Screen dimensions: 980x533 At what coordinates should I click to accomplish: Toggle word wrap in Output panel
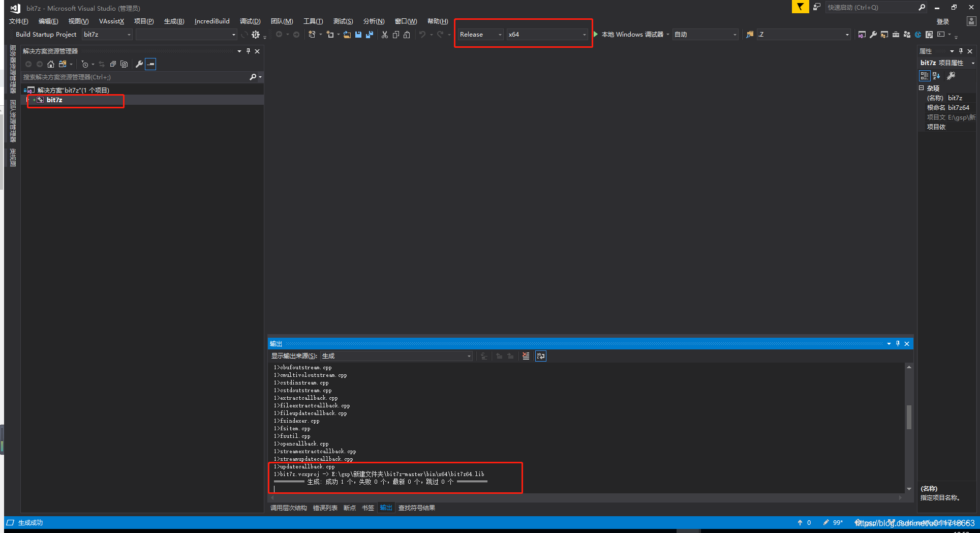541,356
